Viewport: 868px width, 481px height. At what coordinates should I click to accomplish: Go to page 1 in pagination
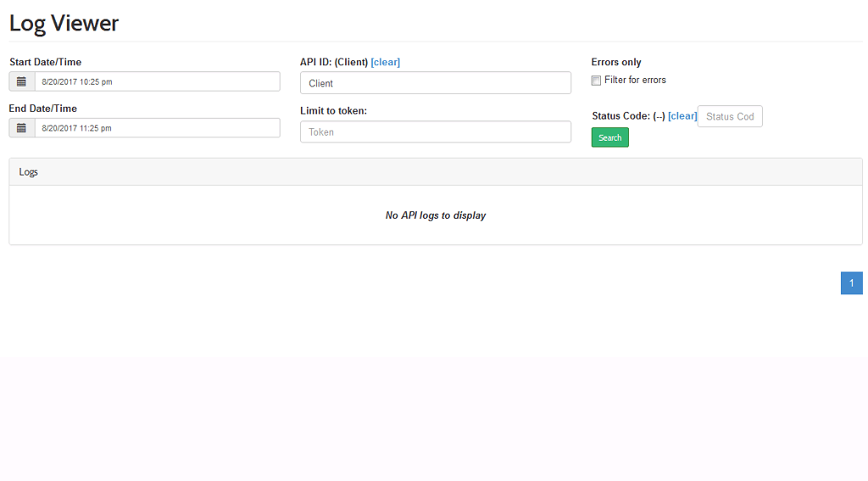(851, 283)
